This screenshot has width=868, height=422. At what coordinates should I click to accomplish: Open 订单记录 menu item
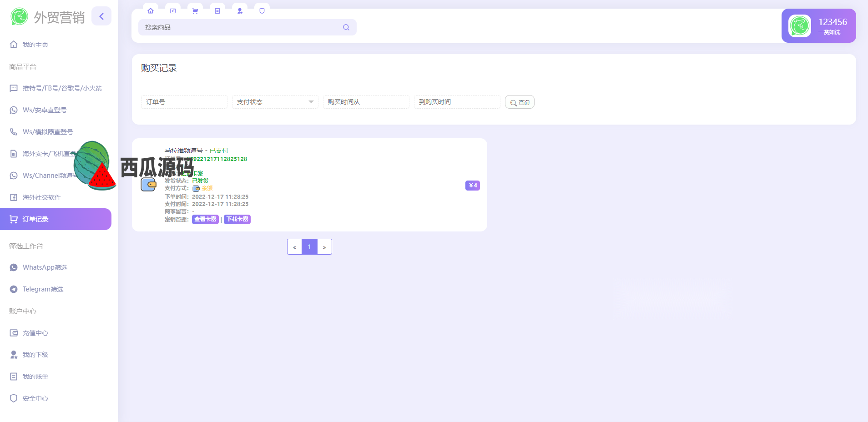(56, 219)
